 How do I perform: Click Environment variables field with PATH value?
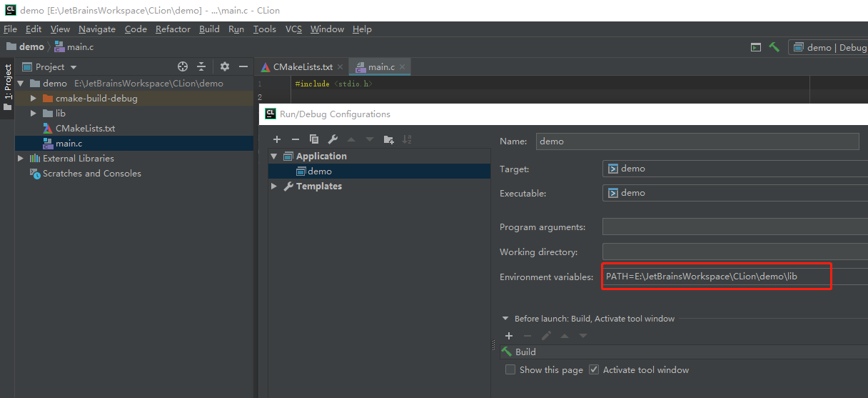click(x=735, y=276)
